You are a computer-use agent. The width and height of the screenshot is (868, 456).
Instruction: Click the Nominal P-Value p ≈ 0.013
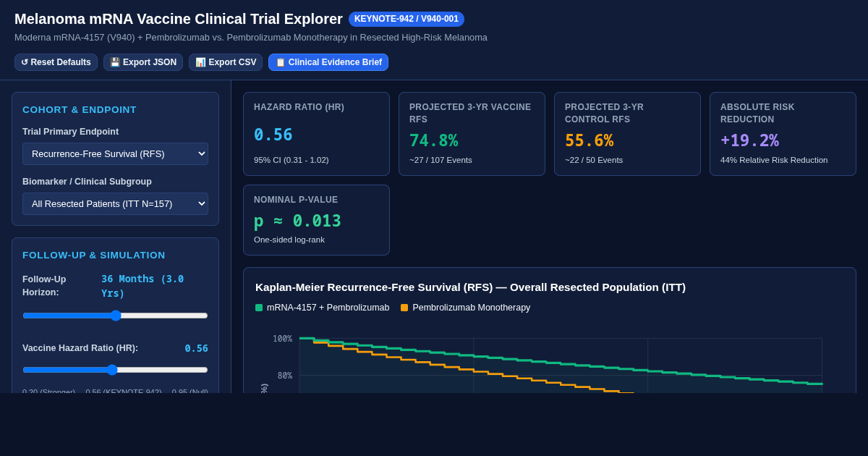[297, 221]
